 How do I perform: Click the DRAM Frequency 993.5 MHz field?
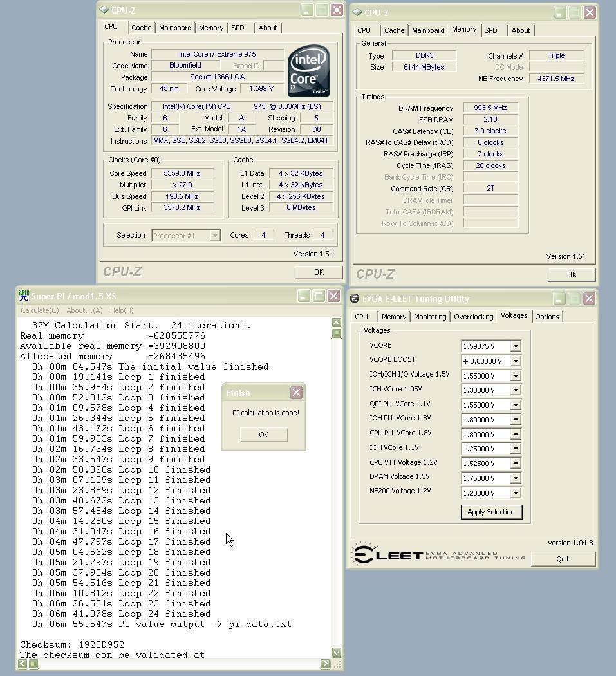coord(490,108)
